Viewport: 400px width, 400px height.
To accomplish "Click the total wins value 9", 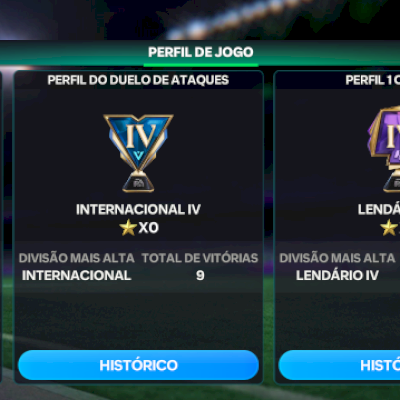I will (x=200, y=275).
